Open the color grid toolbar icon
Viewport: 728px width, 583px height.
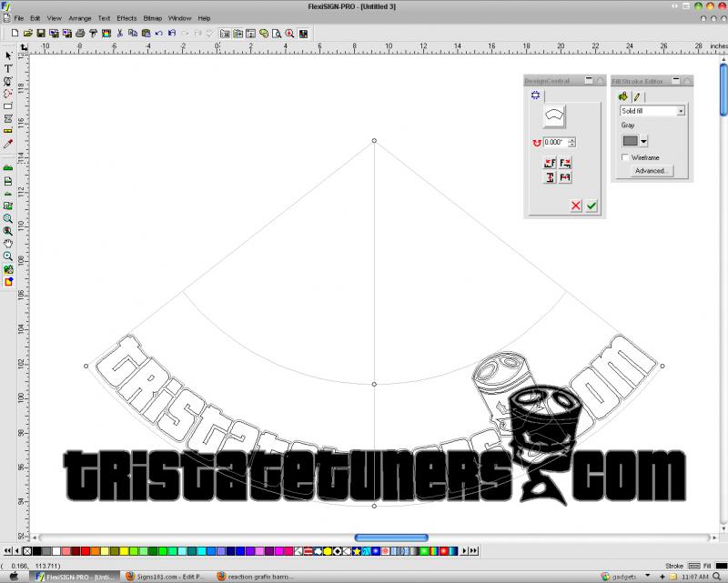[303, 34]
